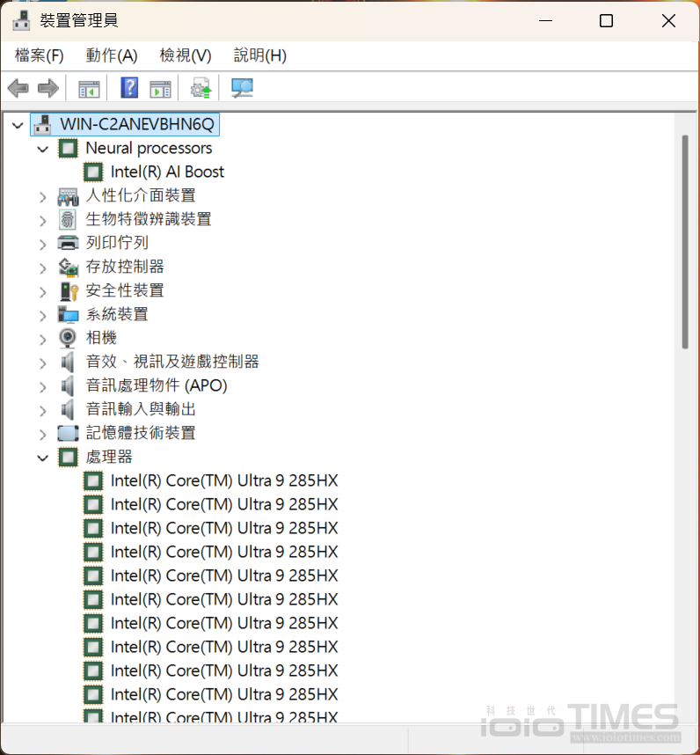
Task: Collapse the Neural processors category
Action: click(43, 150)
